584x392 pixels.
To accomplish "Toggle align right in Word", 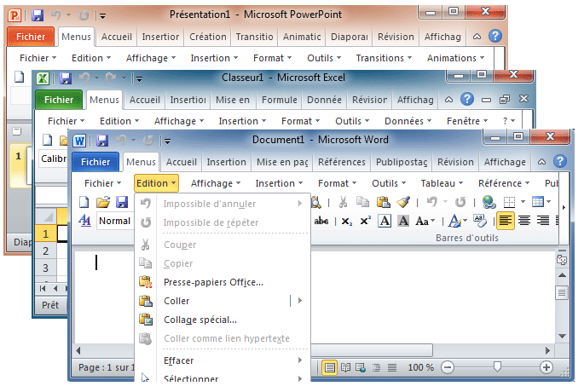I will [543, 221].
